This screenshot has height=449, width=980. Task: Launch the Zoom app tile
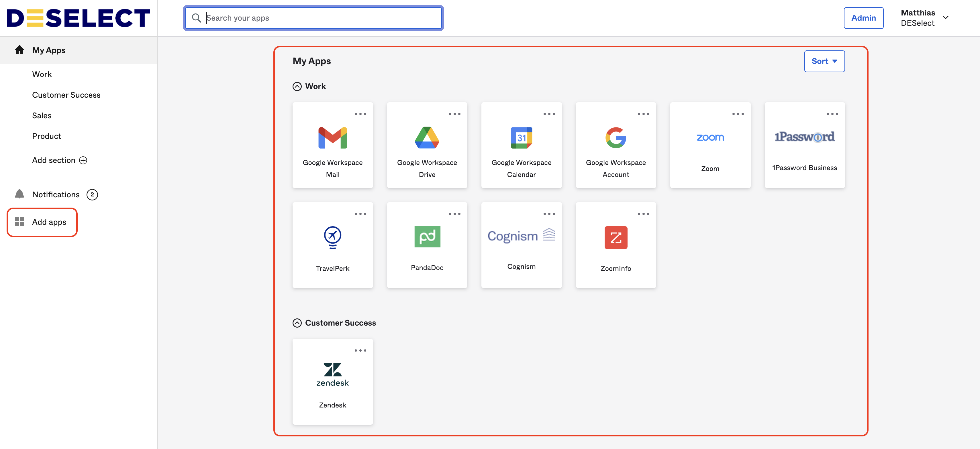click(x=710, y=145)
